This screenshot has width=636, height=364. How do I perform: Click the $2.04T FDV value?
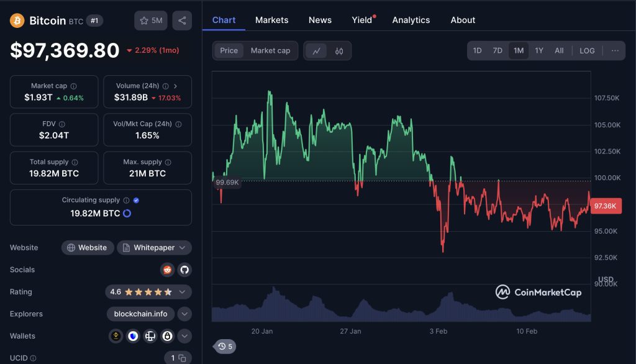(54, 135)
